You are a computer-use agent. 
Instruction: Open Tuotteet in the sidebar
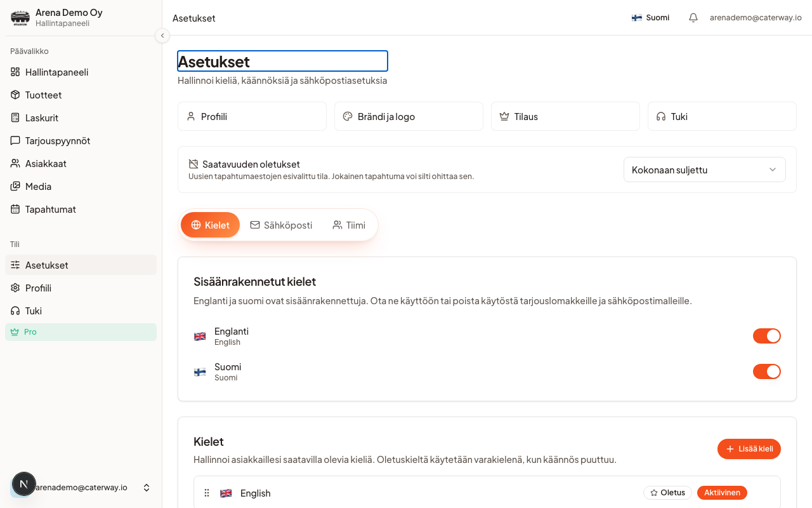click(x=81, y=95)
